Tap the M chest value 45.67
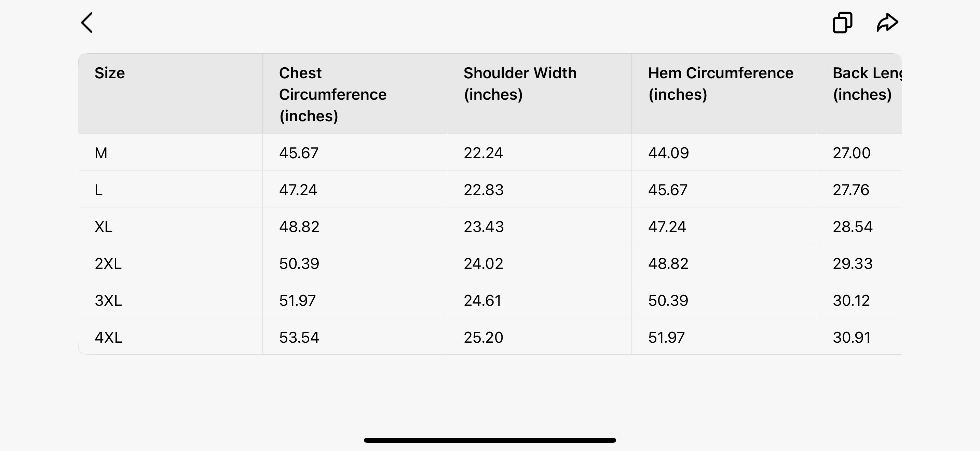 (299, 153)
